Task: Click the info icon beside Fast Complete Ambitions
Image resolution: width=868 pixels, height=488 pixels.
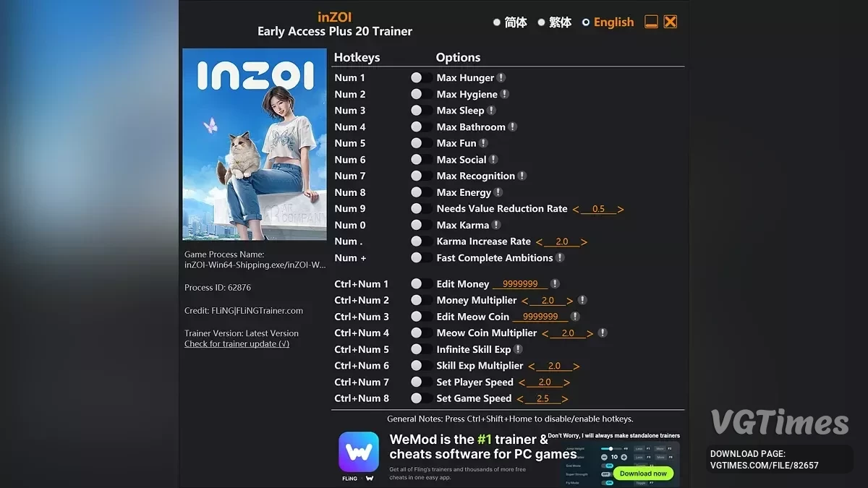Action: pyautogui.click(x=560, y=257)
